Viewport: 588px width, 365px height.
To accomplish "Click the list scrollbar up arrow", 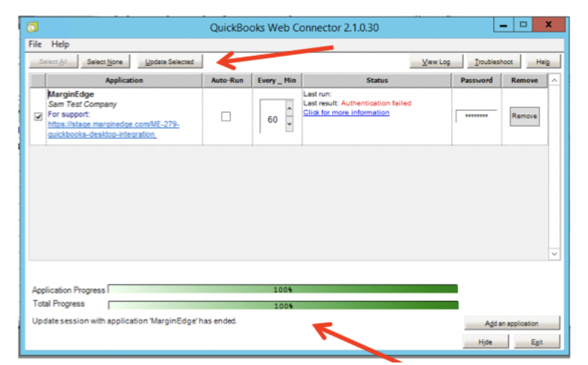I will coord(554,80).
